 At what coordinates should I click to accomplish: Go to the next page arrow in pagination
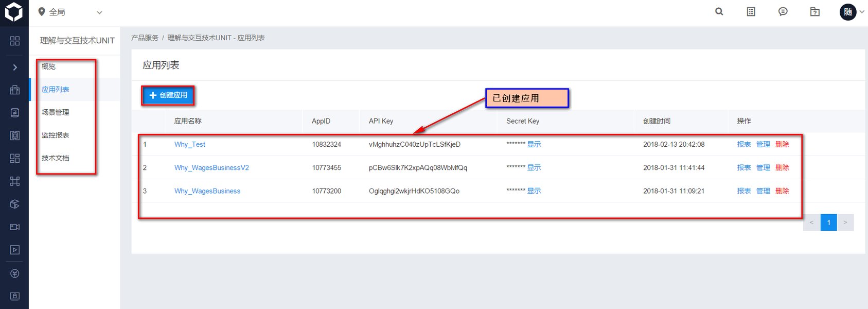point(845,222)
